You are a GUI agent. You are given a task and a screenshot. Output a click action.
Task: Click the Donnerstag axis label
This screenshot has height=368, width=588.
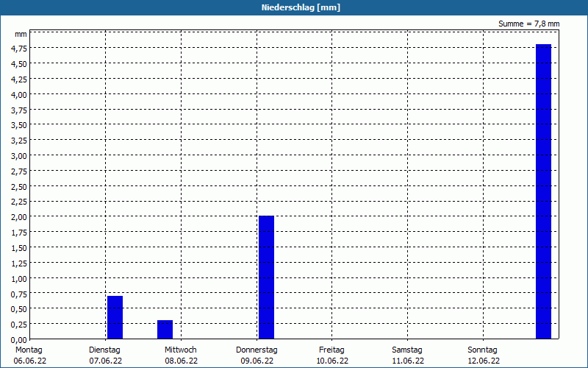[257, 350]
